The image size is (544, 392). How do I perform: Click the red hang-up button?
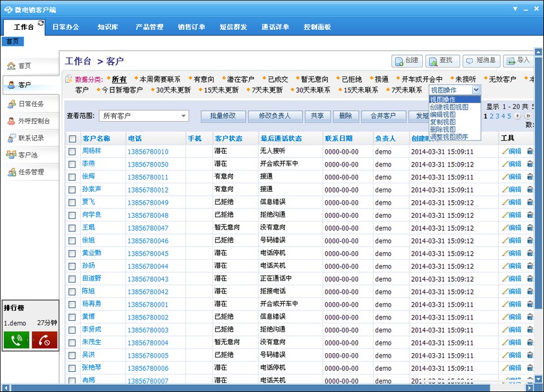click(x=45, y=340)
